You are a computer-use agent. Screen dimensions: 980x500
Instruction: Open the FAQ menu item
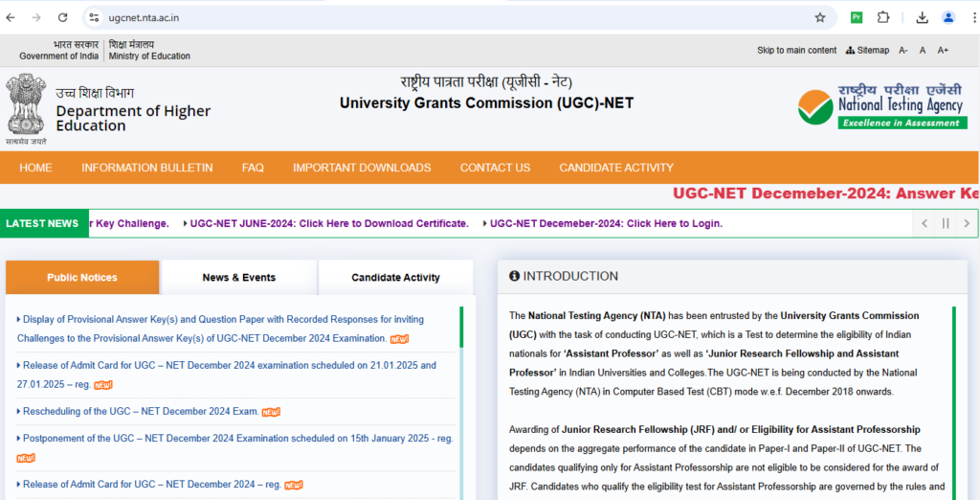253,168
